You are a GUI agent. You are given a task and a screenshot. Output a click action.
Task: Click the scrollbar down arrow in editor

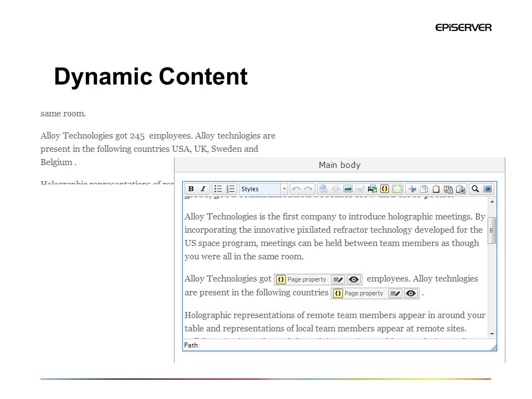click(x=492, y=334)
